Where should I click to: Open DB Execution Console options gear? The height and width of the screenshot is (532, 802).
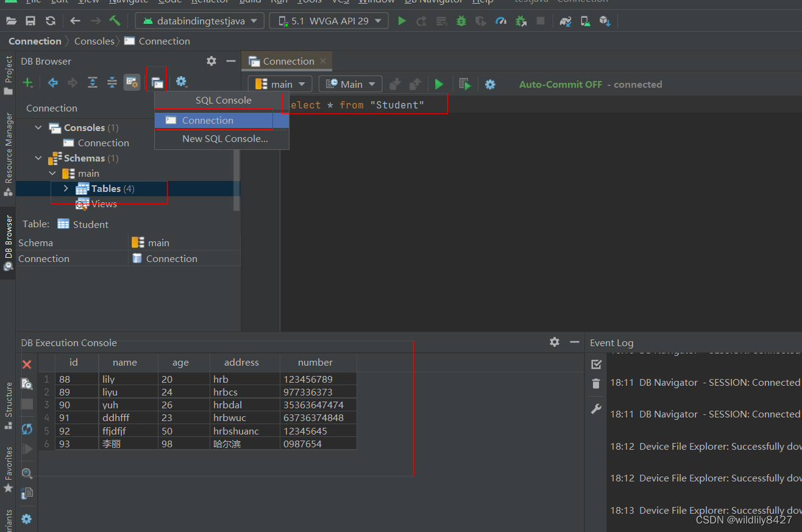554,342
